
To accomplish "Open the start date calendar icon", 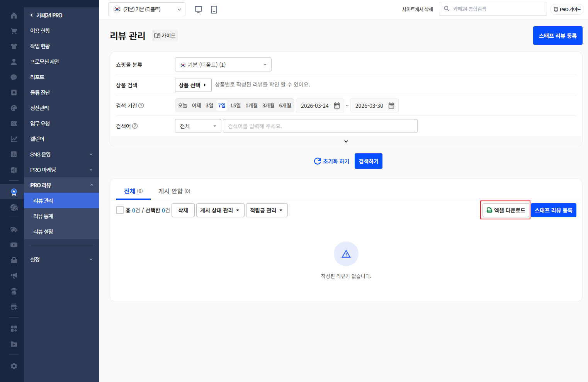I will pyautogui.click(x=337, y=105).
